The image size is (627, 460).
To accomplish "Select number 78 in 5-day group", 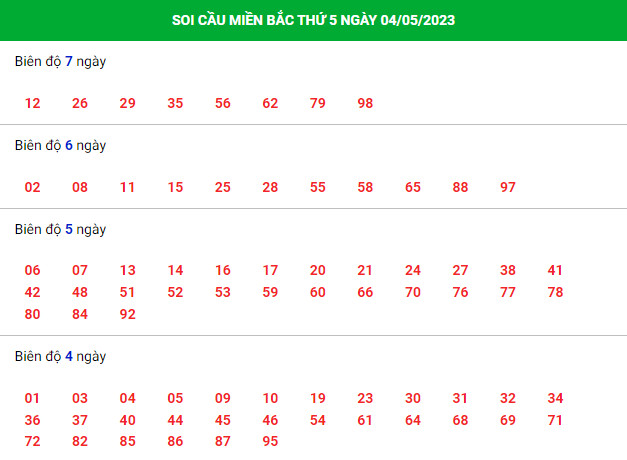I will (555, 292).
